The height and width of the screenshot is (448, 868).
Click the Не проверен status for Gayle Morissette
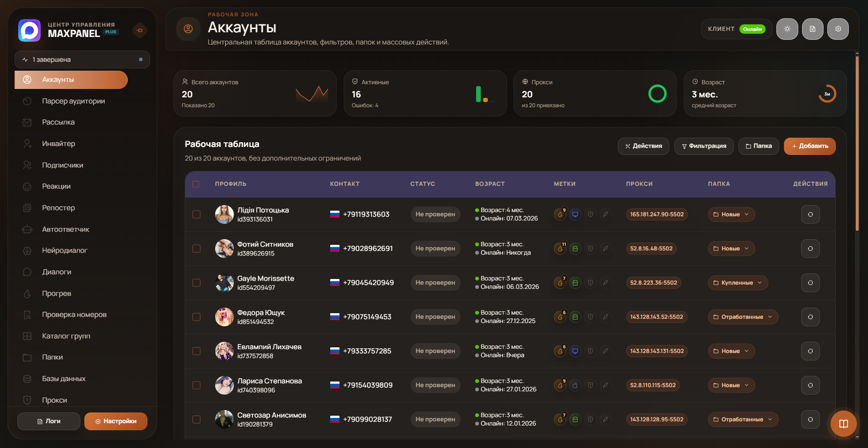(x=435, y=283)
